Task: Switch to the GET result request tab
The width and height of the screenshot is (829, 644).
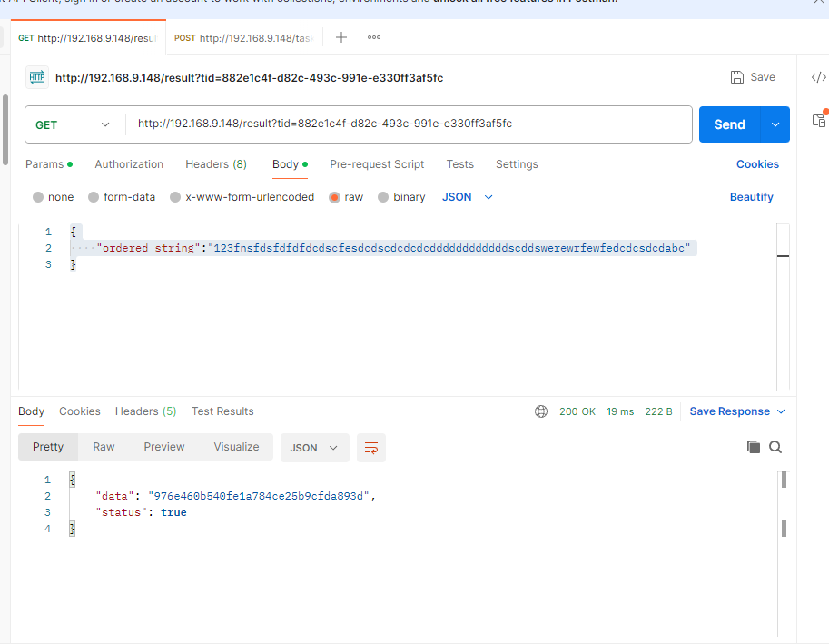Action: click(88, 38)
